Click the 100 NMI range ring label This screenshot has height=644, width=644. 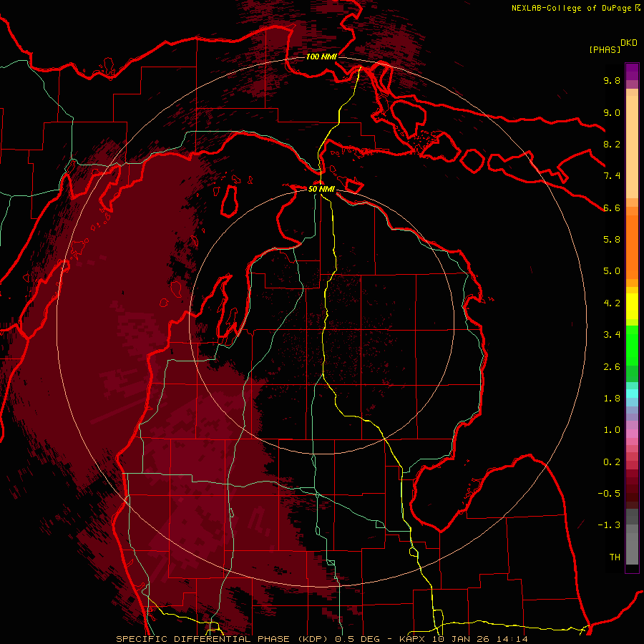click(x=321, y=57)
